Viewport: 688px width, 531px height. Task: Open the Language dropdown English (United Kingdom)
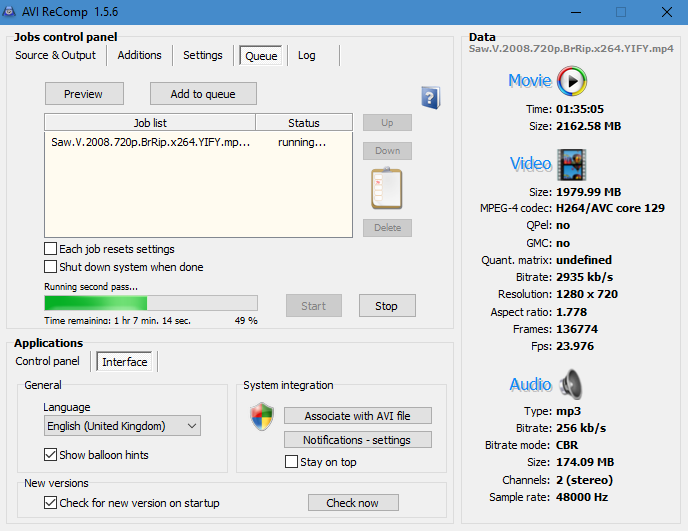(x=122, y=426)
